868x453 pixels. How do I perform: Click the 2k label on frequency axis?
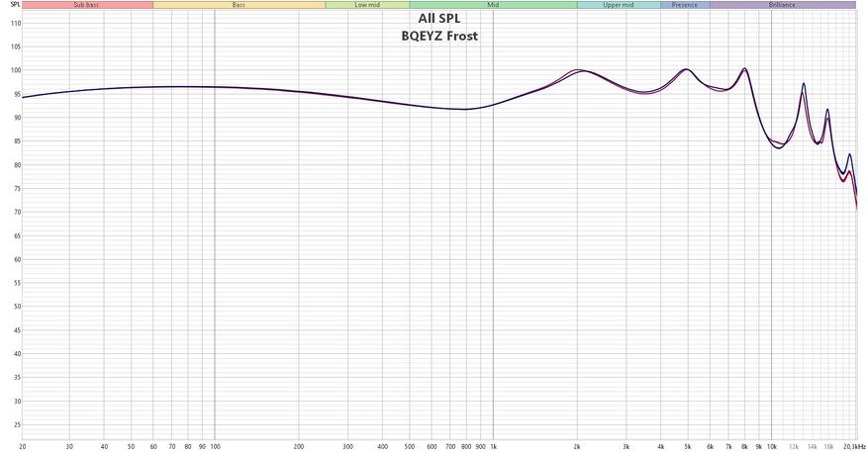click(577, 446)
